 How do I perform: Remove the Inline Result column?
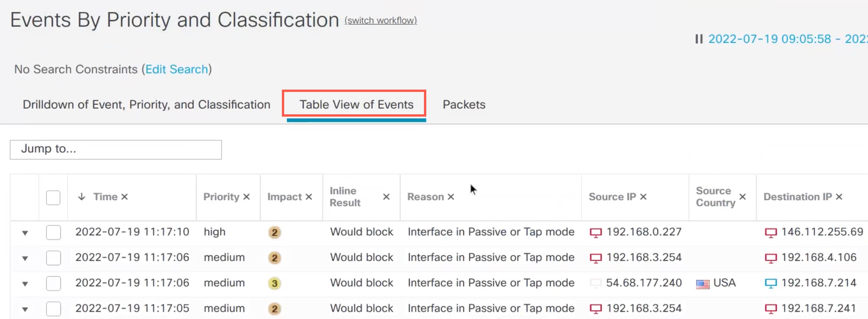point(386,197)
